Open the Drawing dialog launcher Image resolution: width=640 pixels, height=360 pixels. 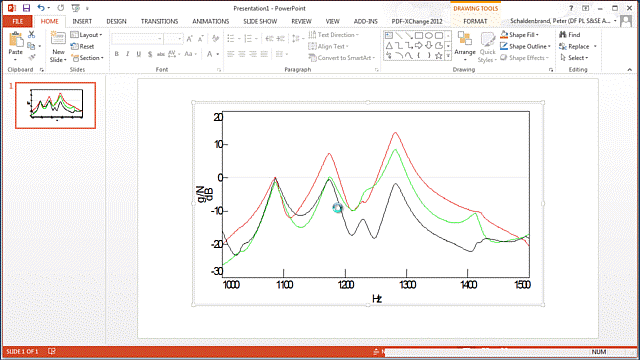point(551,70)
